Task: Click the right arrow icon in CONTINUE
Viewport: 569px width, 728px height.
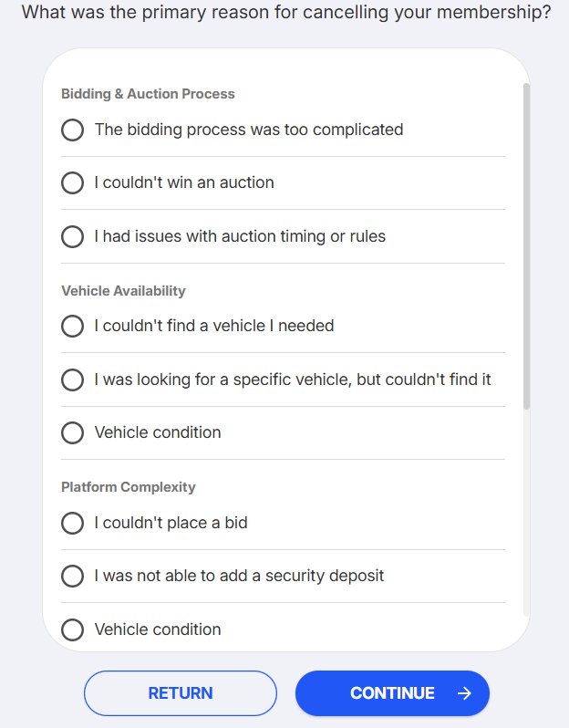Action: (464, 693)
